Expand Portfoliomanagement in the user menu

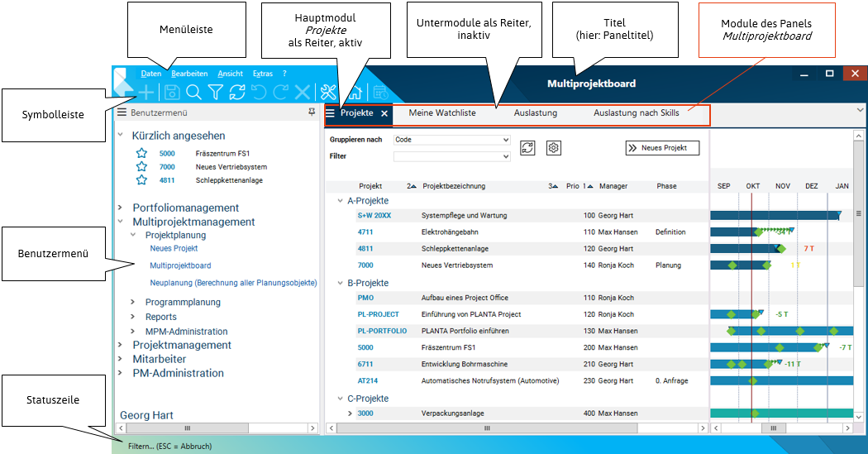pos(121,208)
